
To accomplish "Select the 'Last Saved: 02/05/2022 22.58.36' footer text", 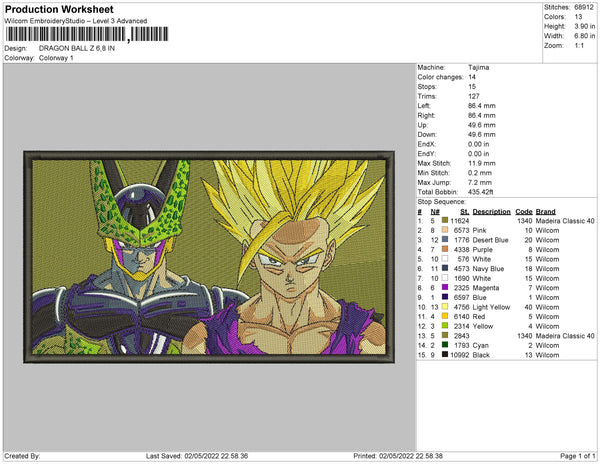I will (197, 456).
